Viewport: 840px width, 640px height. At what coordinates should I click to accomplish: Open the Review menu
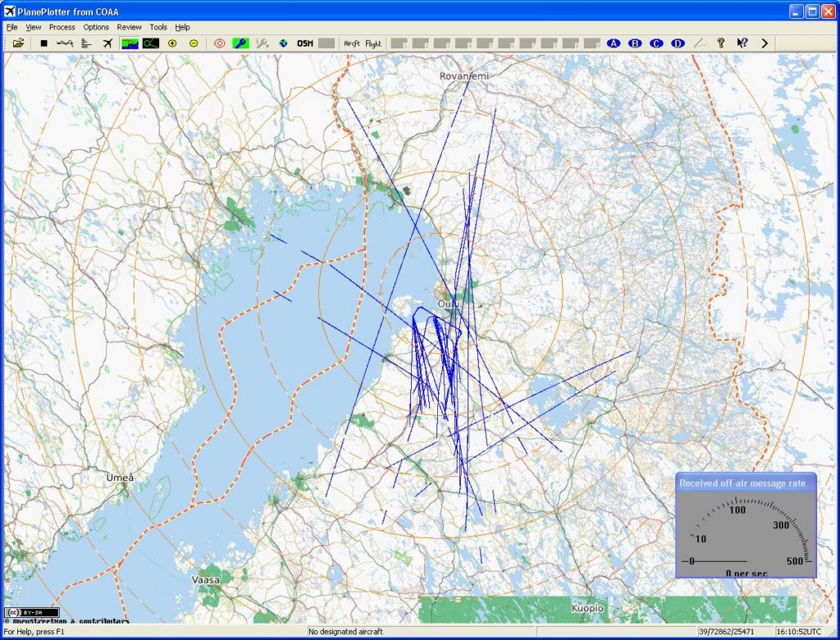tap(129, 27)
